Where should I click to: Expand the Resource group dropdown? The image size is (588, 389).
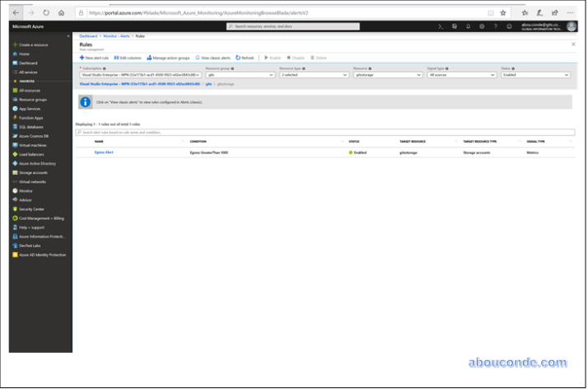click(240, 75)
